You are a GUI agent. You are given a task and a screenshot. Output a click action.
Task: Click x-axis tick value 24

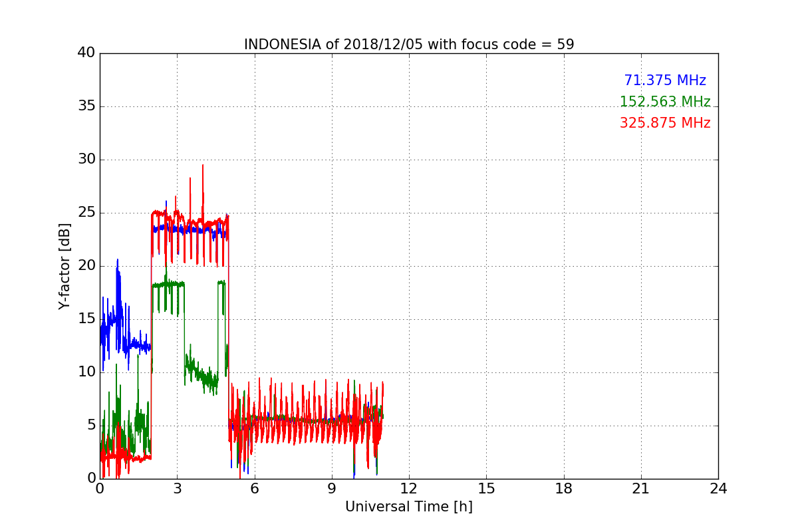718,489
